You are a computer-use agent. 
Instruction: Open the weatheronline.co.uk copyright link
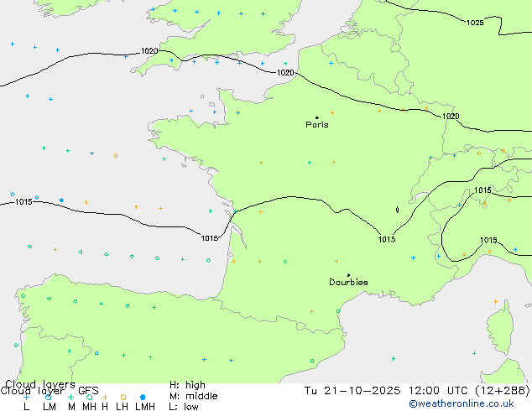(x=462, y=403)
